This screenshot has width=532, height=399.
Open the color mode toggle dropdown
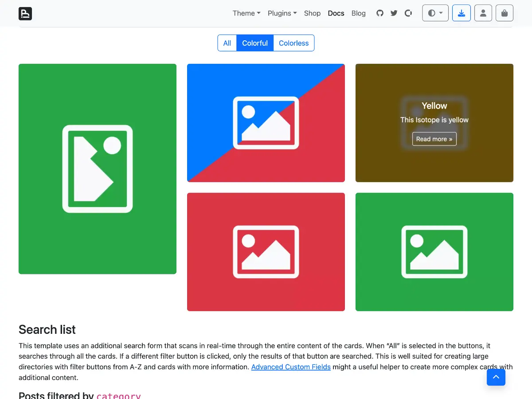435,13
